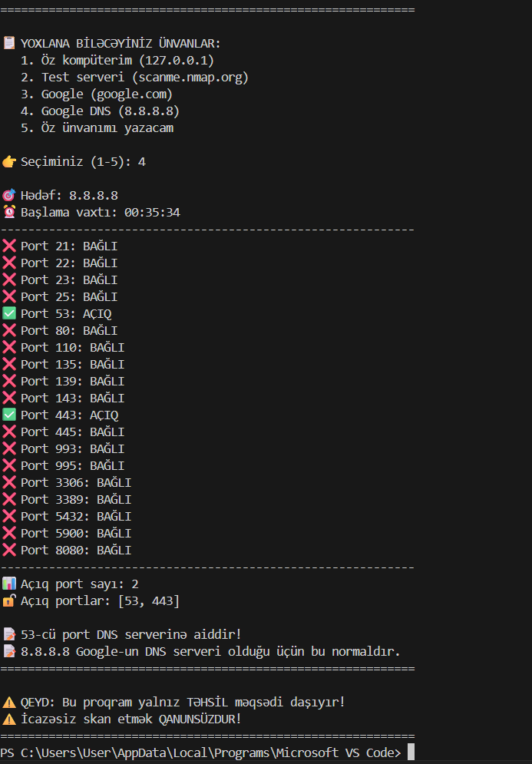
Task: Click the red X beside Port 8080
Action: 9,550
